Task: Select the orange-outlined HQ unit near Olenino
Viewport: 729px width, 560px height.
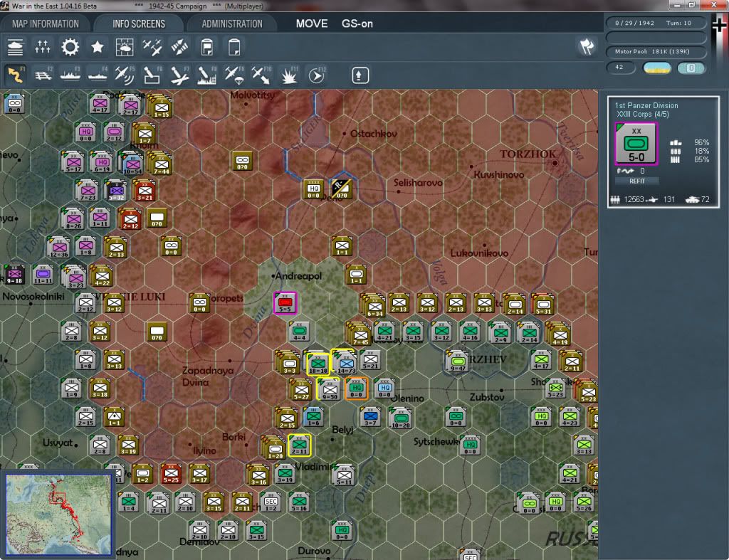Action: click(x=357, y=388)
